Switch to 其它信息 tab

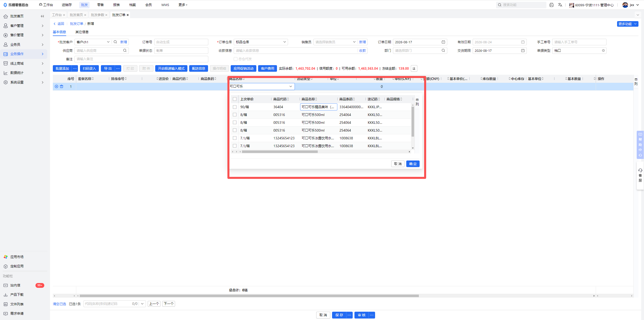82,32
